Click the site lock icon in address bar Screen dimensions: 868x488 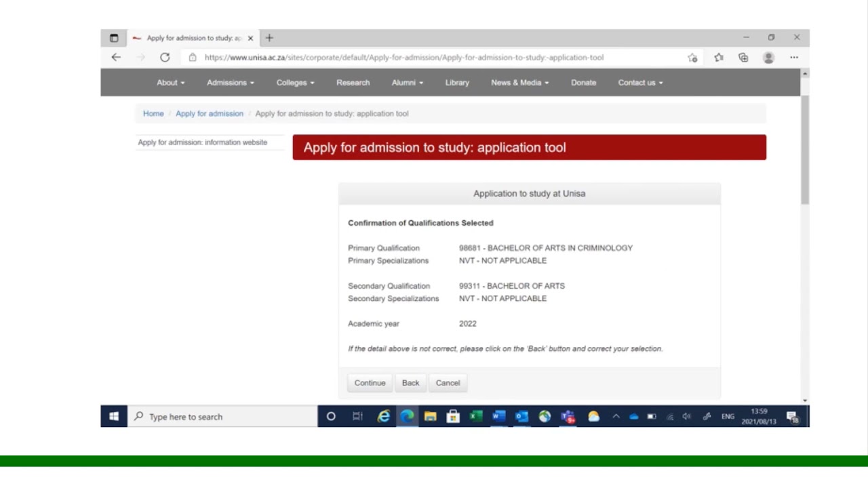[193, 58]
